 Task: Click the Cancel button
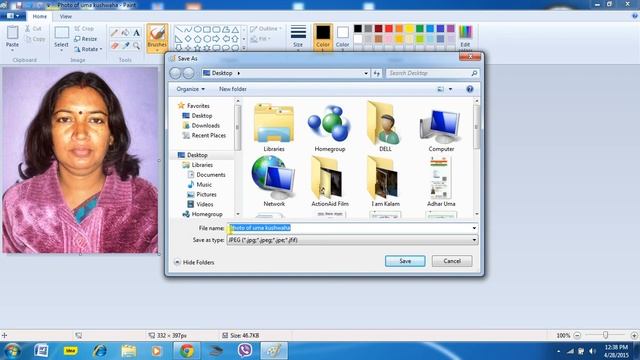coord(452,261)
